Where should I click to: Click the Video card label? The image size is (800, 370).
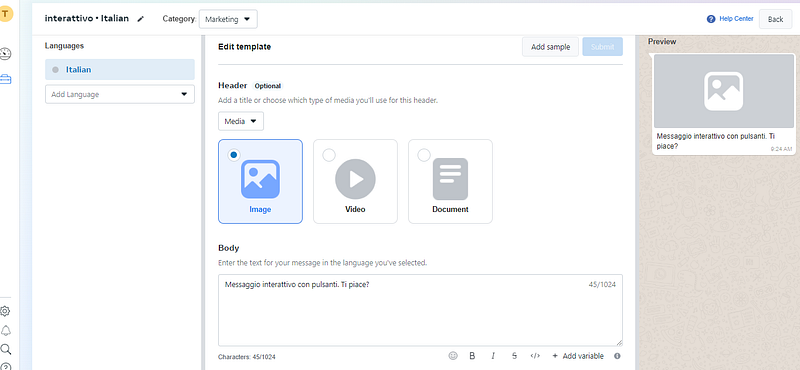[x=355, y=209]
